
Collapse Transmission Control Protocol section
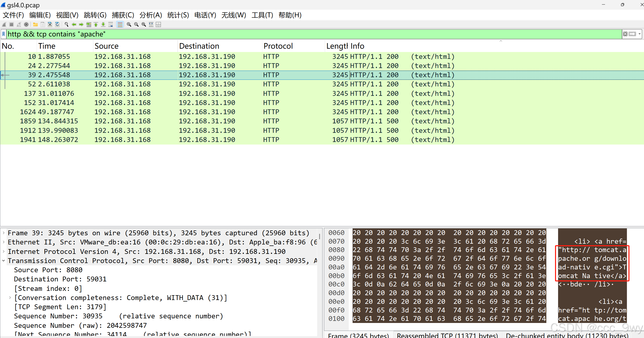tap(4, 261)
